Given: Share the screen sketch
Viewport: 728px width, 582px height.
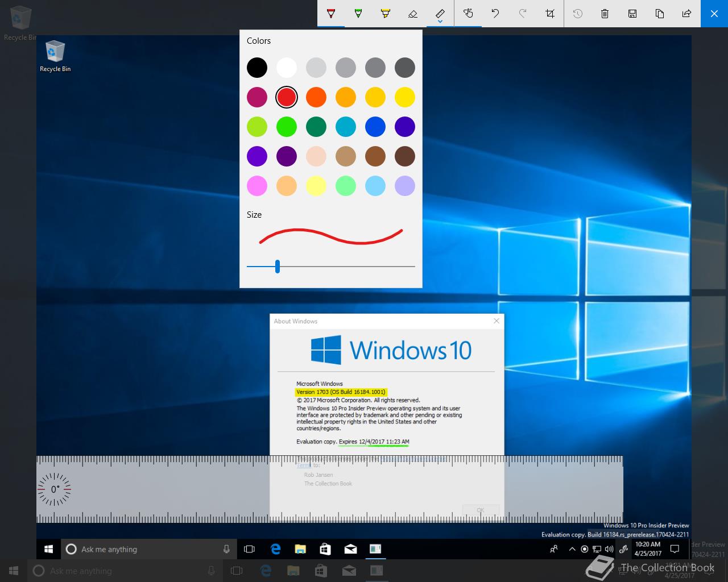Looking at the screenshot, I should pos(687,13).
